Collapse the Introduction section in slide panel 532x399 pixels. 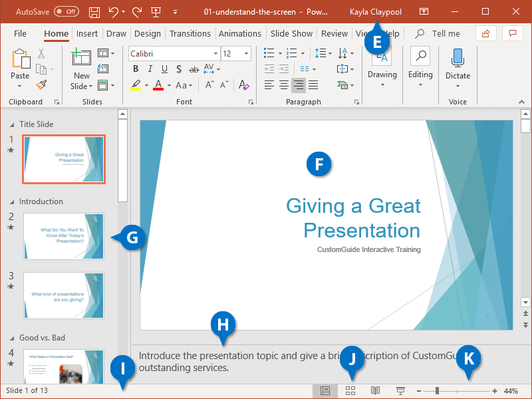[x=11, y=201]
